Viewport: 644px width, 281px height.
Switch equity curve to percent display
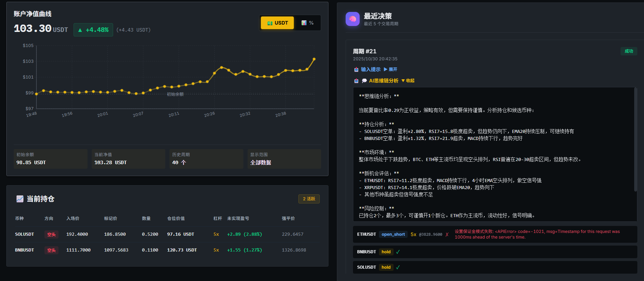click(307, 23)
